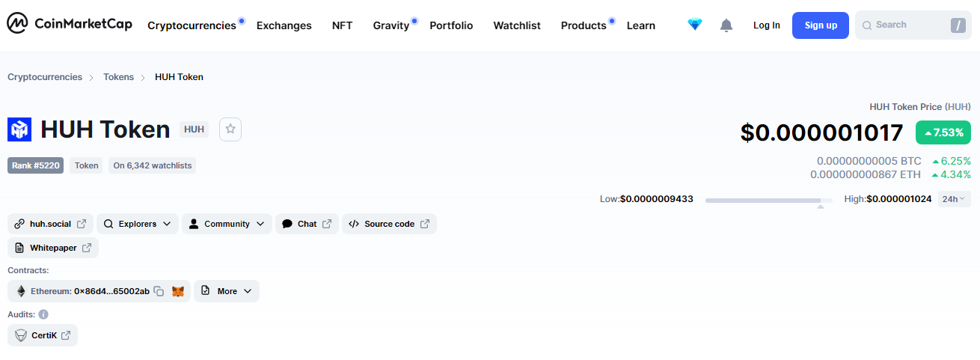Click the huh.social link chain icon
This screenshot has height=360, width=980.
point(20,224)
